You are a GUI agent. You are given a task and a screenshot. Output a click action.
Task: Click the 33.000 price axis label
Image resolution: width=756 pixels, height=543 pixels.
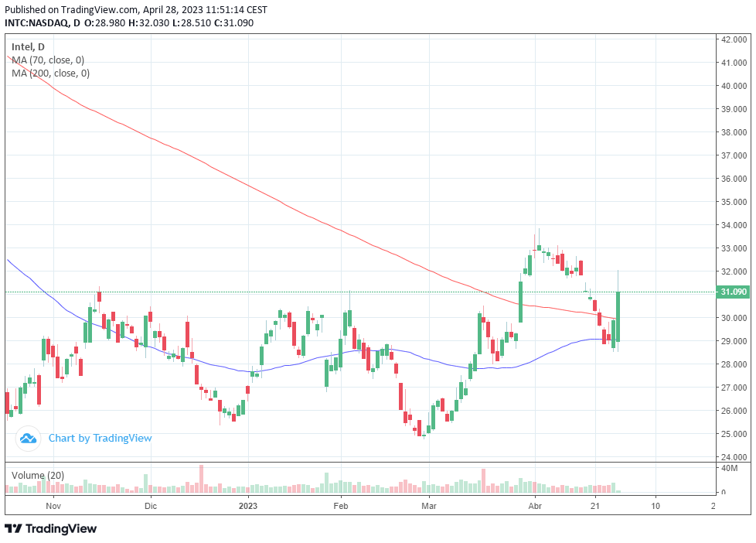click(x=734, y=248)
